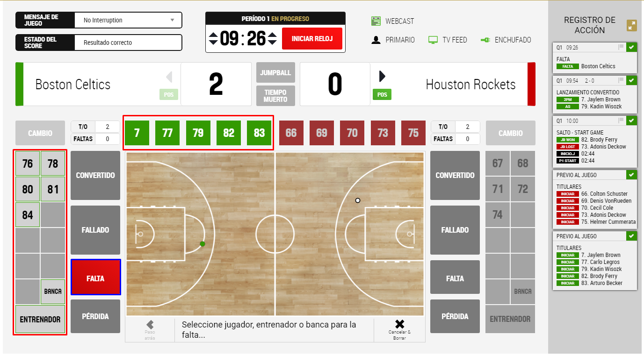Click the Estado del Score field
Screen dimensions: 644x356
click(x=128, y=43)
